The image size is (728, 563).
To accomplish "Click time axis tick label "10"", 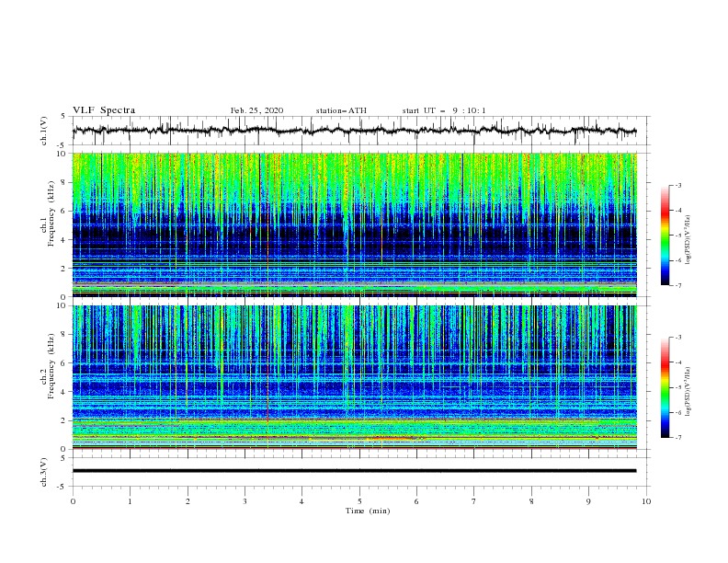I will click(x=646, y=501).
